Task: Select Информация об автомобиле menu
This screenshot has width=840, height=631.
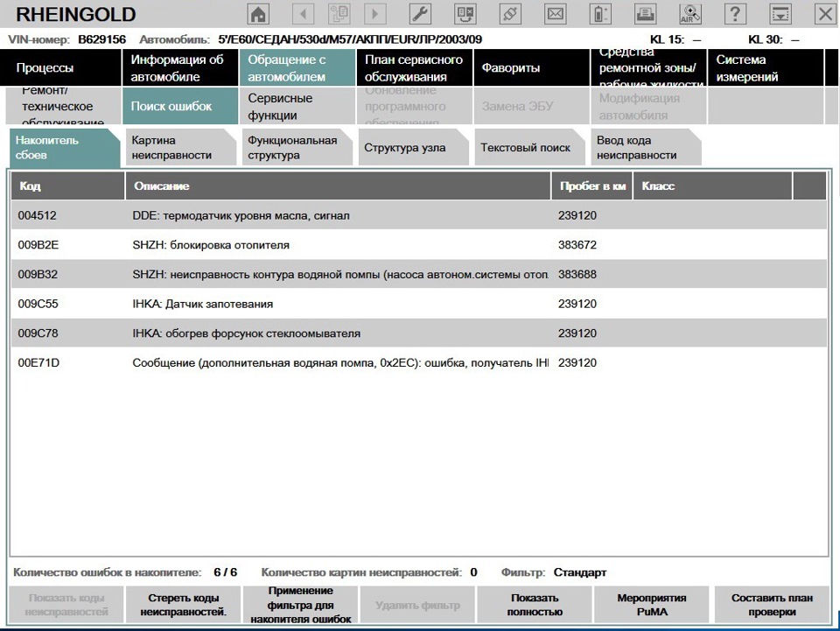Action: click(180, 67)
